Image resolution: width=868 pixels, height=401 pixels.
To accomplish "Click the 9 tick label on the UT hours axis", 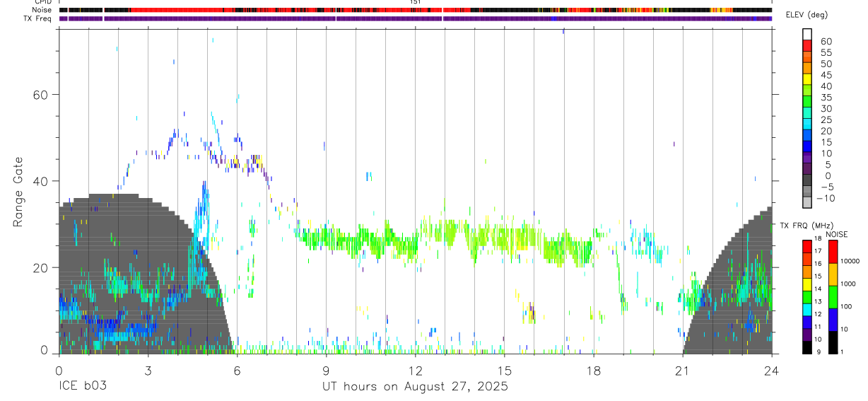I will 326,371.
